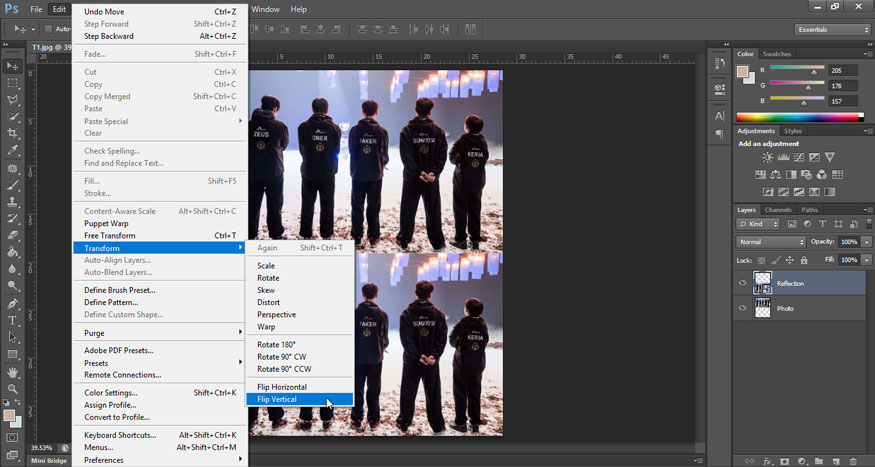Select the Type tool
Viewport: 875px width, 467px height.
[13, 320]
